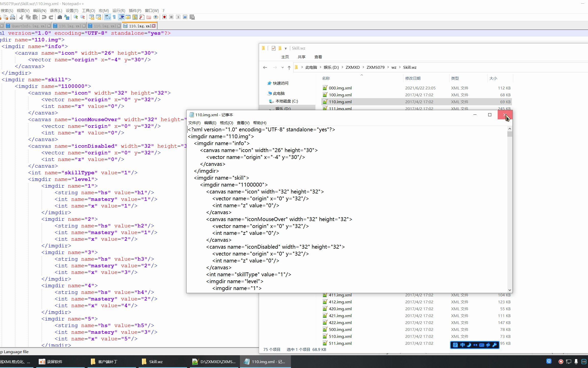Open Folder as Workspace icon
This screenshot has height=368, width=588.
tap(149, 17)
